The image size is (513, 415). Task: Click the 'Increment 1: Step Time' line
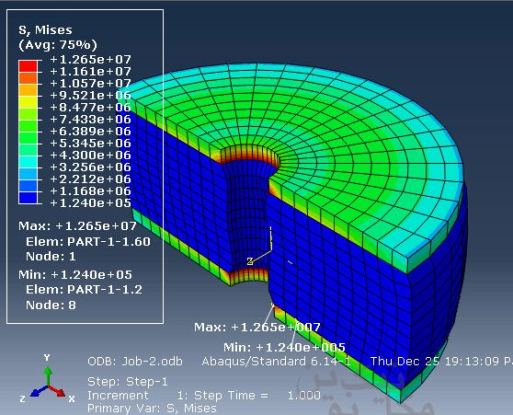204,396
